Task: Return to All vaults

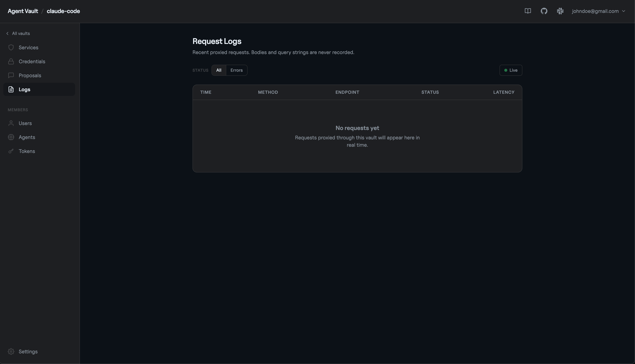Action: tap(18, 33)
